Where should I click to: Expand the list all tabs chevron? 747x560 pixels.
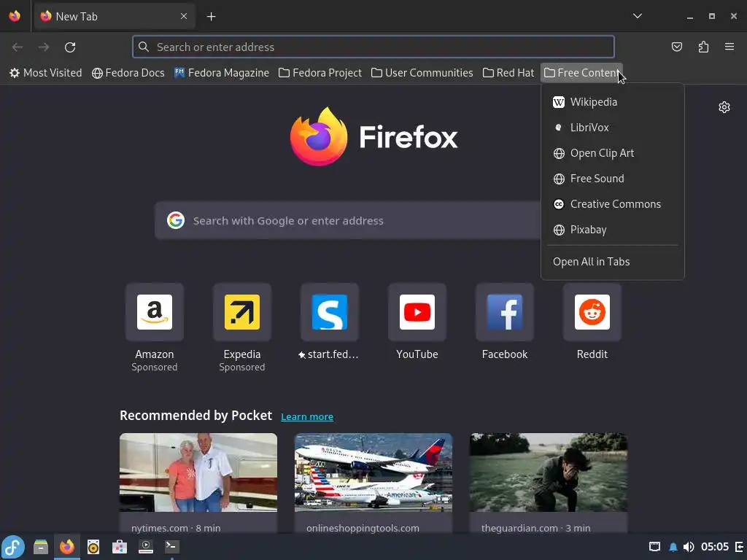pos(638,16)
